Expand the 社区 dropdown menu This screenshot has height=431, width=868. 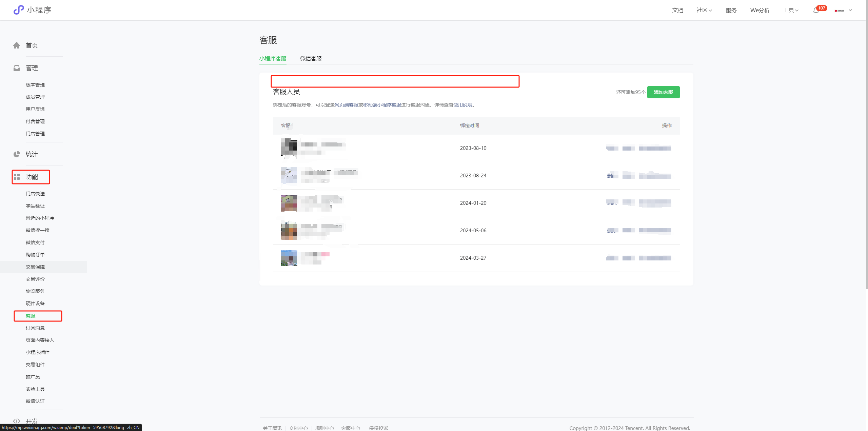tap(704, 10)
